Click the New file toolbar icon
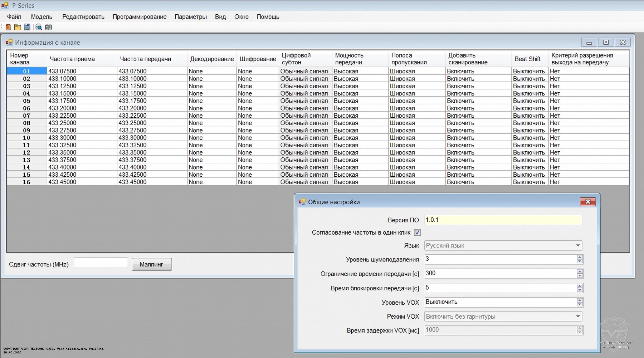 pos(8,27)
